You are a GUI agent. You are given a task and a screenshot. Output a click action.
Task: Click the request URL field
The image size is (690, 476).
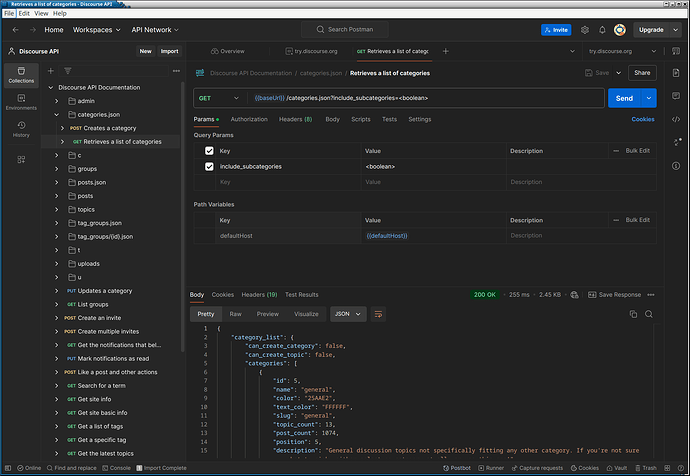[x=425, y=98]
